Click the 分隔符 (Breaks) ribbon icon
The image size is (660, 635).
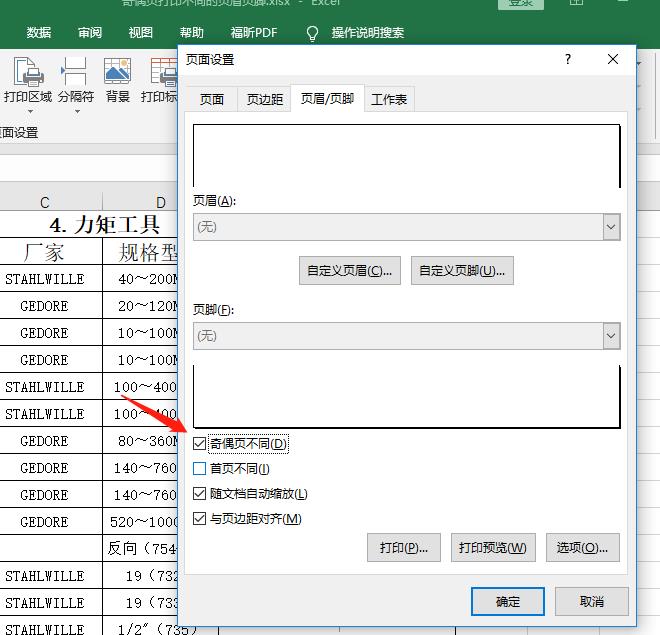pos(75,74)
